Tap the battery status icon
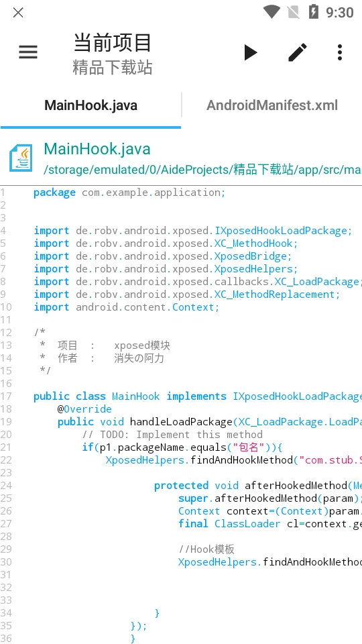Screen dimensions: 362x644 313,12
